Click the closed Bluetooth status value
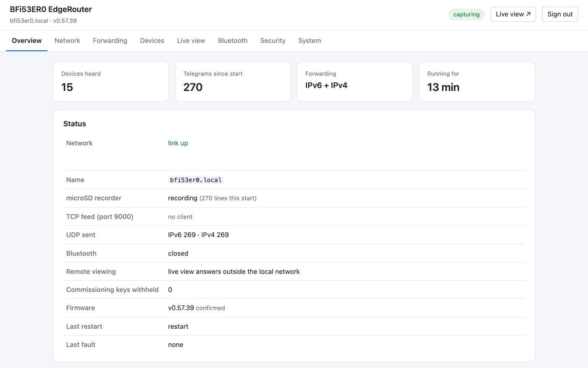 tap(178, 253)
